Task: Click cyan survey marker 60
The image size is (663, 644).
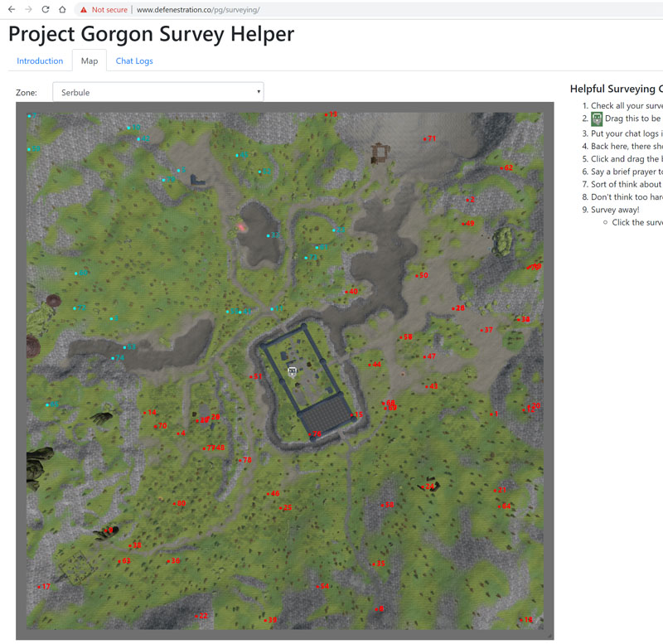Action: [x=80, y=274]
